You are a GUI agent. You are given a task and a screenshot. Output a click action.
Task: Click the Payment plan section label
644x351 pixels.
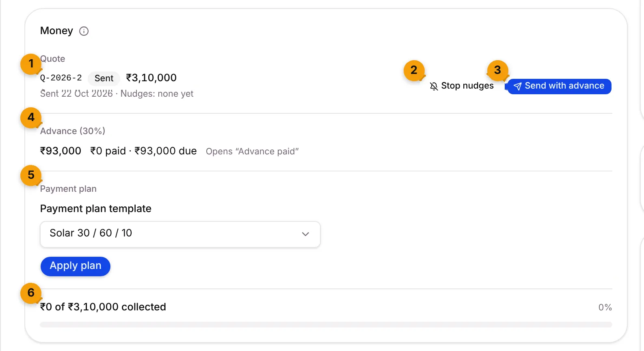click(x=68, y=189)
